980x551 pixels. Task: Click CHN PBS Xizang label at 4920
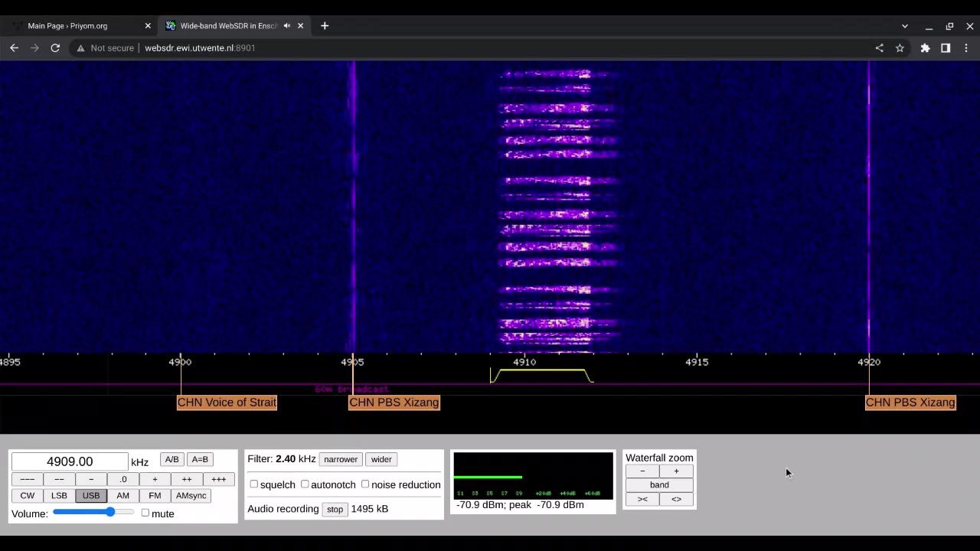[910, 403]
